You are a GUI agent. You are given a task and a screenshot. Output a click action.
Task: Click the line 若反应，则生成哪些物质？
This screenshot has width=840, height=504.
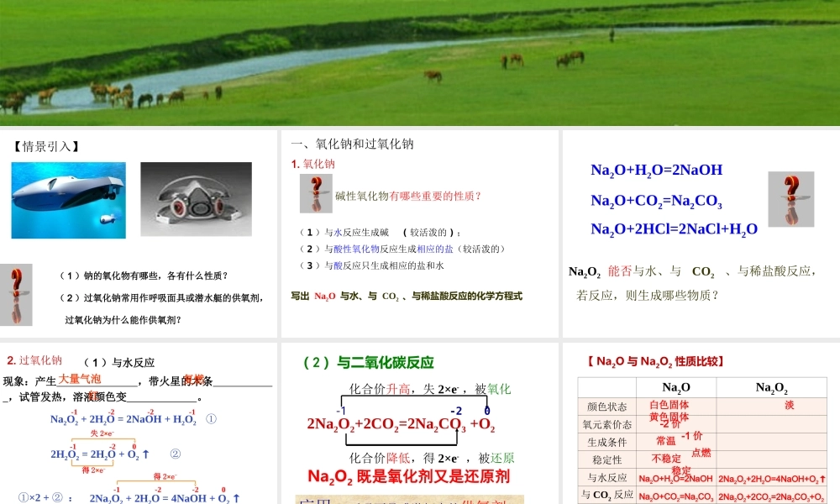pyautogui.click(x=648, y=295)
